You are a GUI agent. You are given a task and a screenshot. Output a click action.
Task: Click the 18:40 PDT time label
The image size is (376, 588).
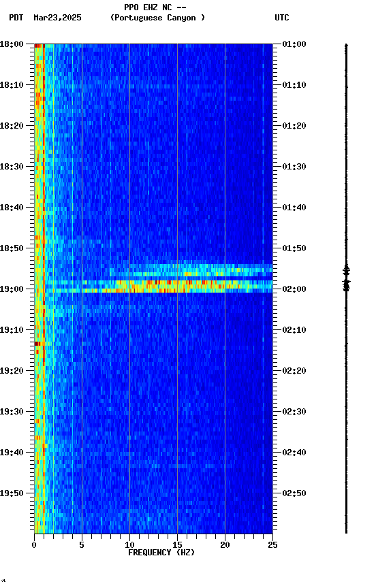12,208
